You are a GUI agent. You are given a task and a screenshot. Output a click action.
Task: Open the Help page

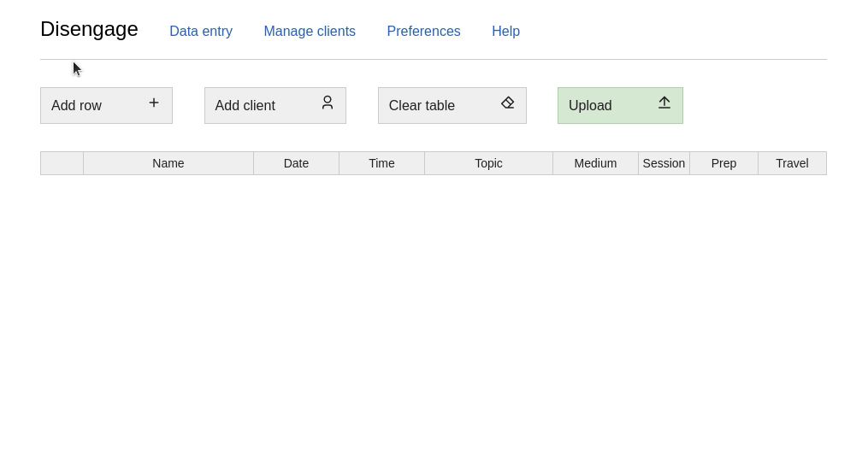[x=505, y=32]
